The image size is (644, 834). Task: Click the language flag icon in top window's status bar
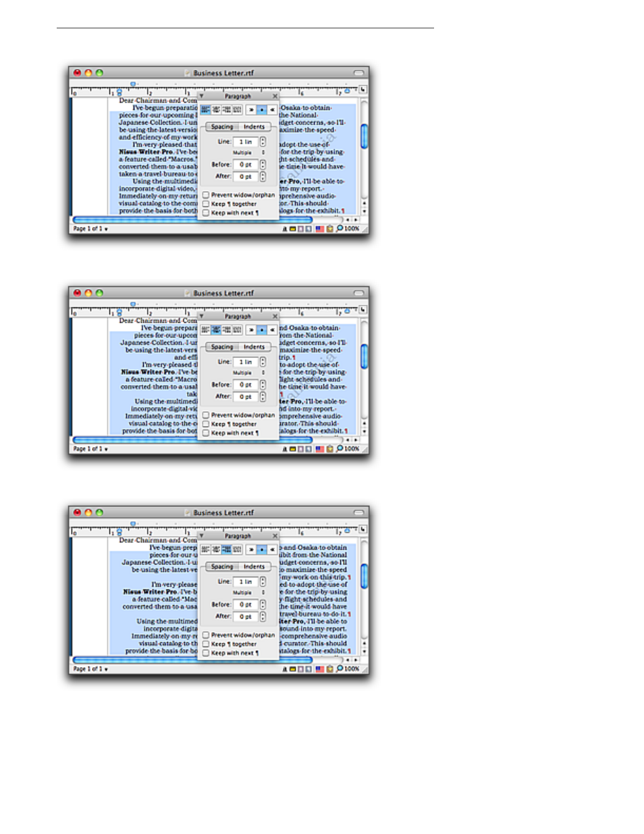(x=319, y=229)
